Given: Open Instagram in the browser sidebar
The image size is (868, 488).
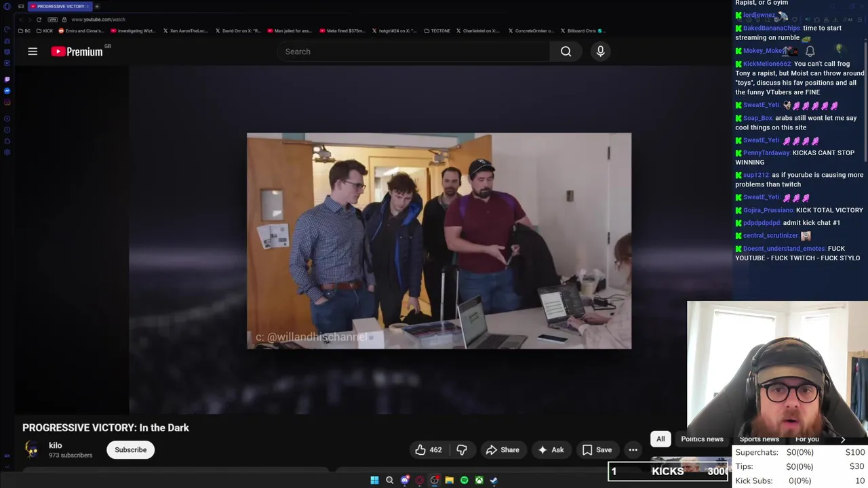Looking at the screenshot, I should [x=7, y=102].
